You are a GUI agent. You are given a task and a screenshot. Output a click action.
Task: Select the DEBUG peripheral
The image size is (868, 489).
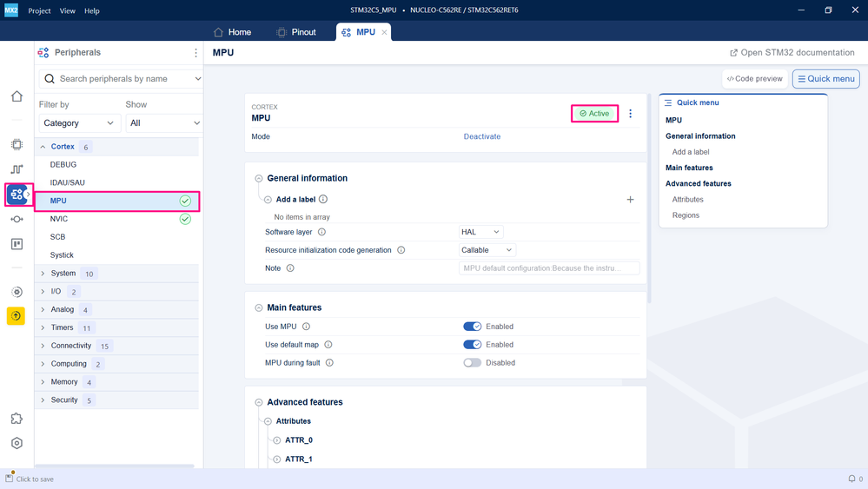click(116, 165)
